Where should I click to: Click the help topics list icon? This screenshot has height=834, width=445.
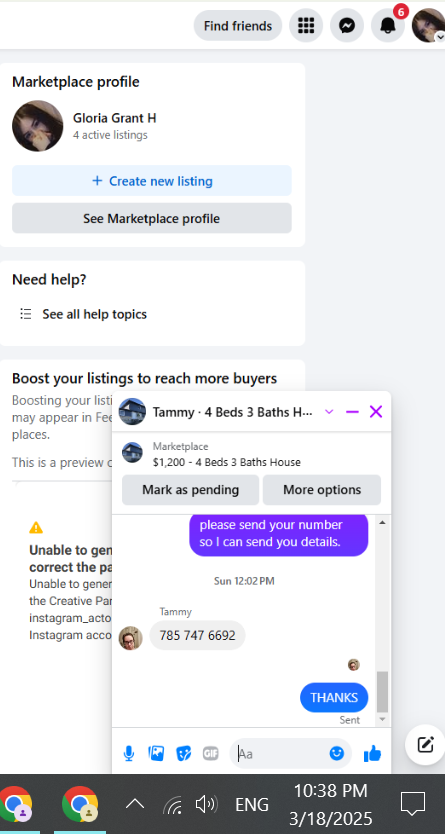(x=26, y=314)
